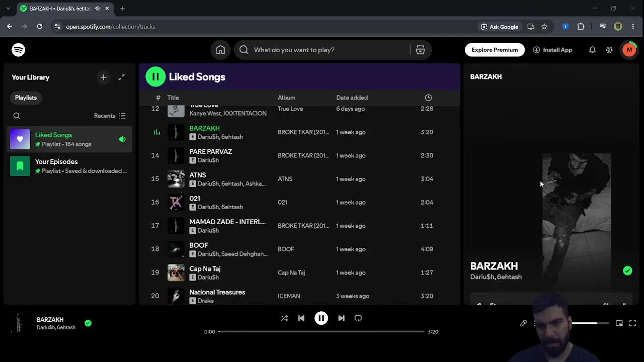Select the 021 track title
644x362 pixels.
pyautogui.click(x=195, y=198)
